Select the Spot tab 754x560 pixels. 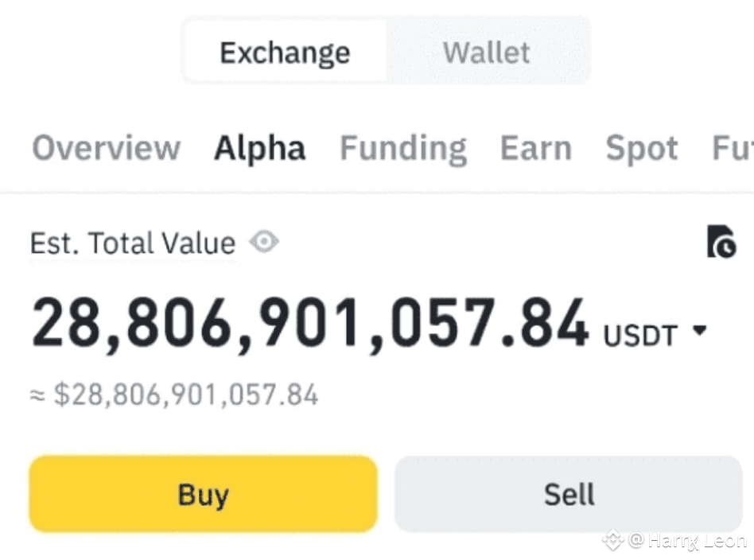pyautogui.click(x=642, y=149)
